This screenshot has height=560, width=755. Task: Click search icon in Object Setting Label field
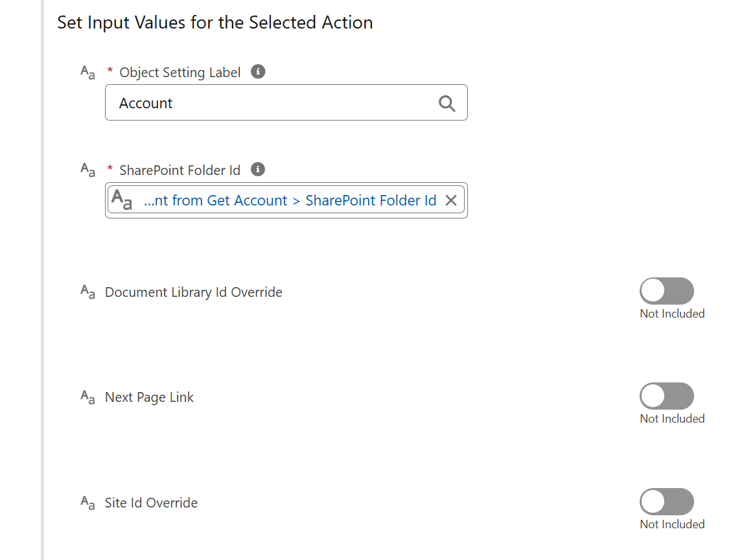coord(447,103)
